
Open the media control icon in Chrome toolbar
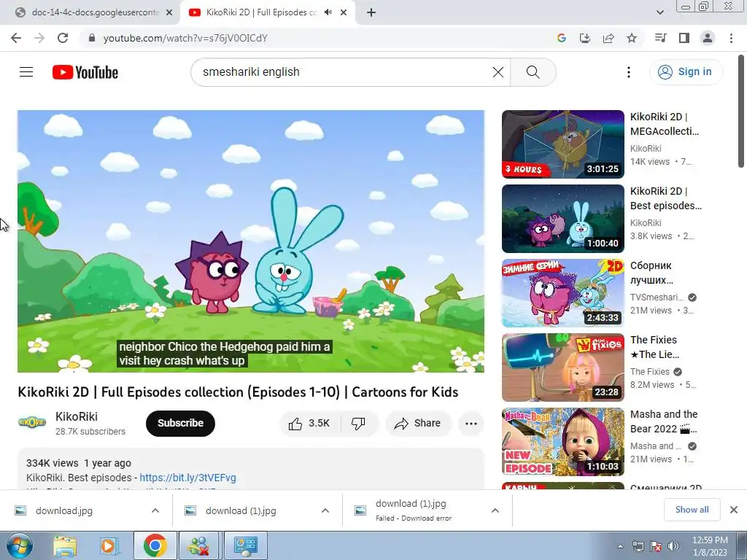point(660,38)
